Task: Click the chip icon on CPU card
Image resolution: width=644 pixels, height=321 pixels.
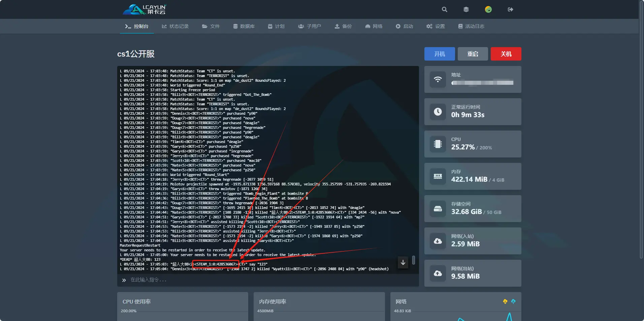Action: 438,144
